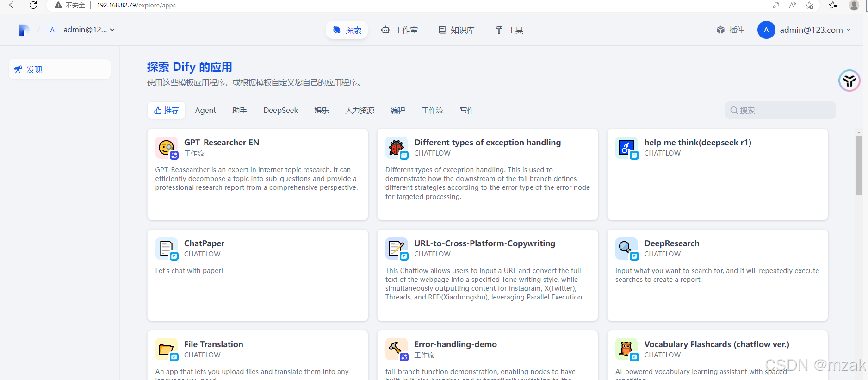Open the 插件 plugins page
The width and height of the screenshot is (868, 380).
731,30
